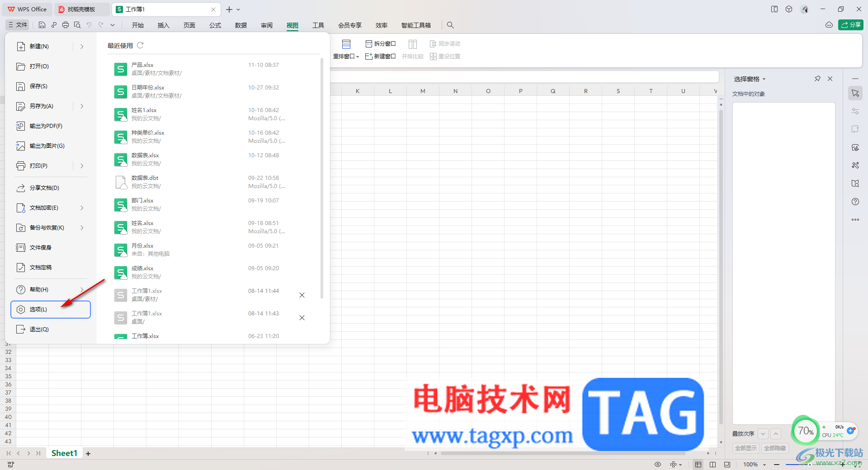This screenshot has height=470, width=868.
Task: Open the settings sliders icon in right sidebar
Action: (855, 111)
